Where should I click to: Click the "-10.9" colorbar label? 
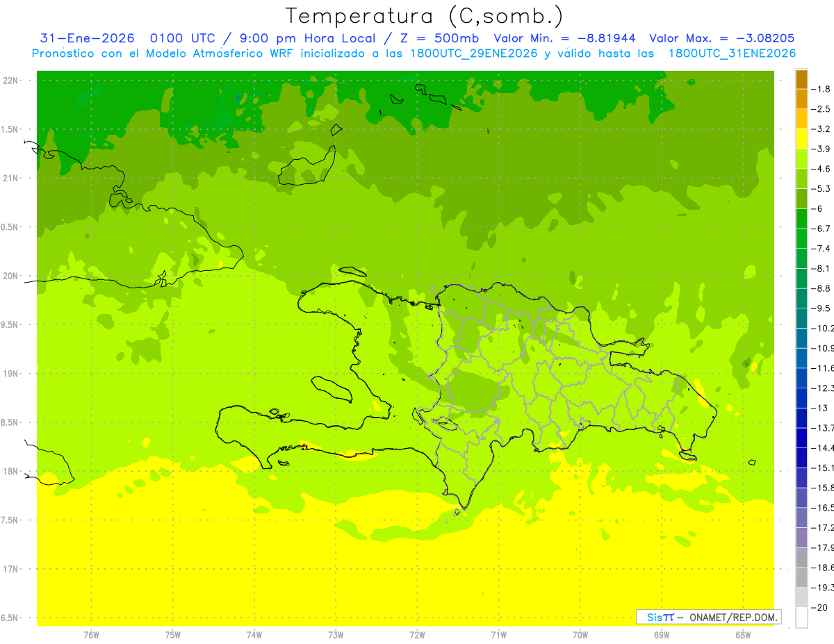click(823, 348)
